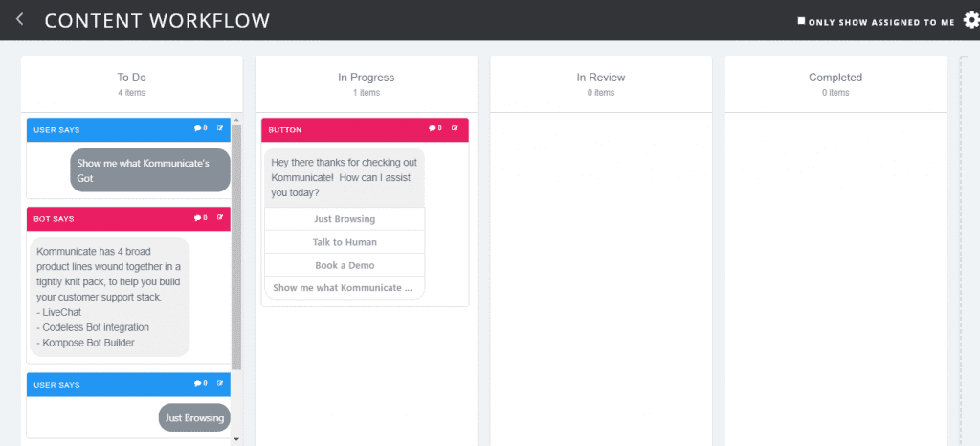Click the back arrow next to Content Workflow

pos(20,20)
